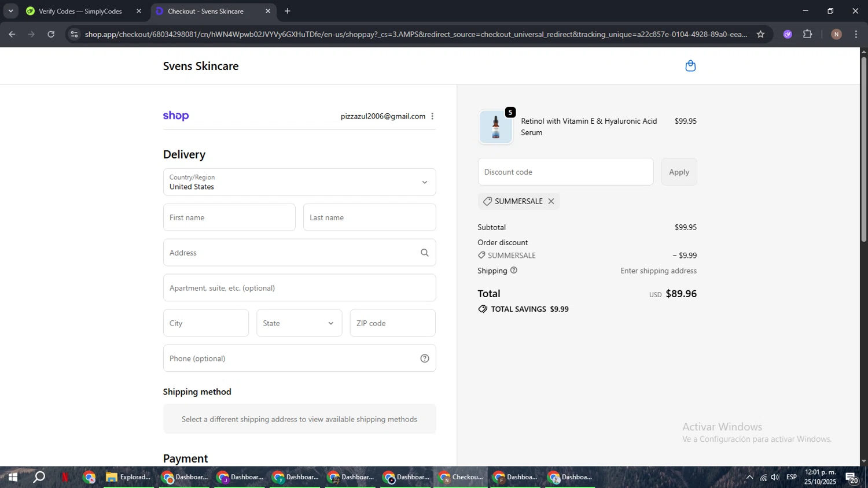This screenshot has width=868, height=488.
Task: Click the ESP language indicator
Action: coord(792,477)
